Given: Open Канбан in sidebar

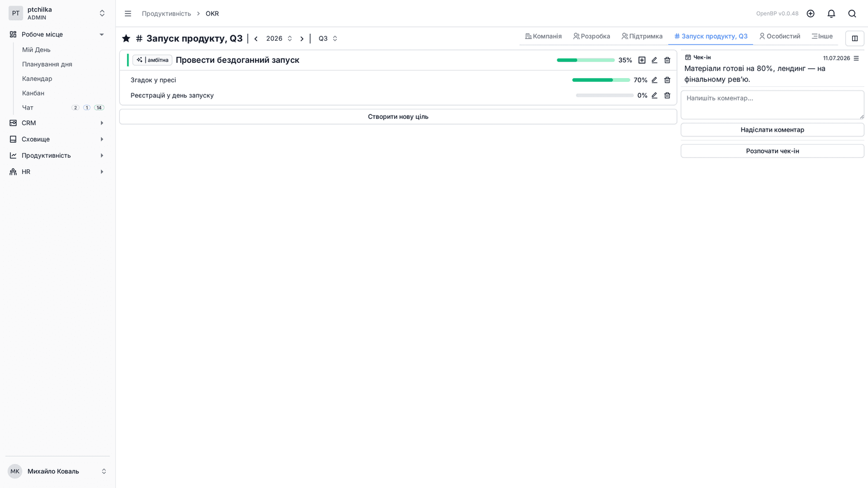Looking at the screenshot, I should coord(33,93).
